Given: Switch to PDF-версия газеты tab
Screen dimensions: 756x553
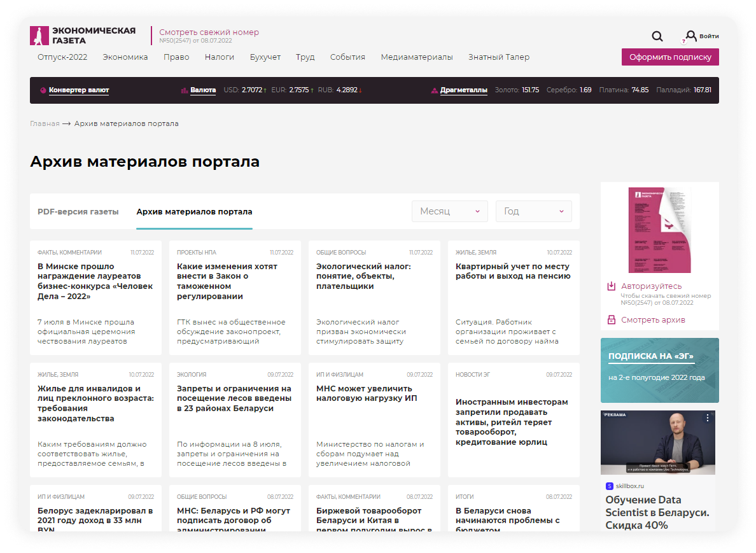Looking at the screenshot, I should click(78, 212).
